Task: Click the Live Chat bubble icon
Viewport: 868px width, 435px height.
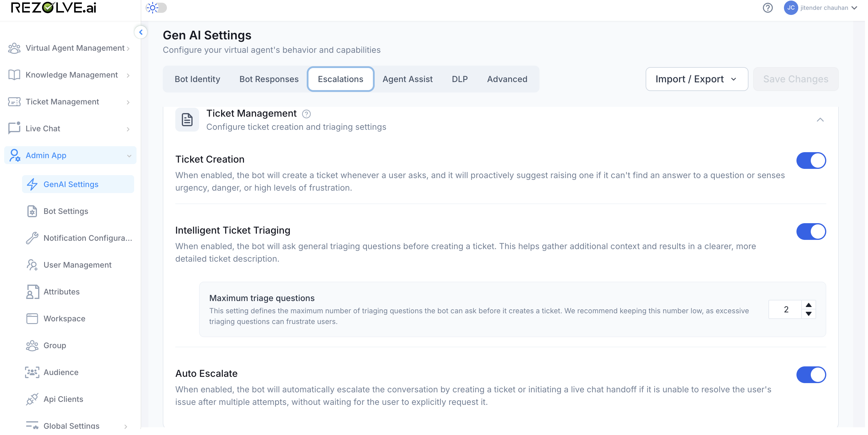Action: point(14,129)
